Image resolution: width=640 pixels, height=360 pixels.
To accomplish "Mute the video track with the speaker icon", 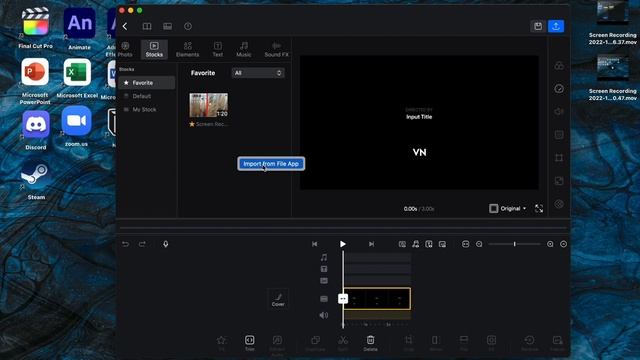I will 324,315.
